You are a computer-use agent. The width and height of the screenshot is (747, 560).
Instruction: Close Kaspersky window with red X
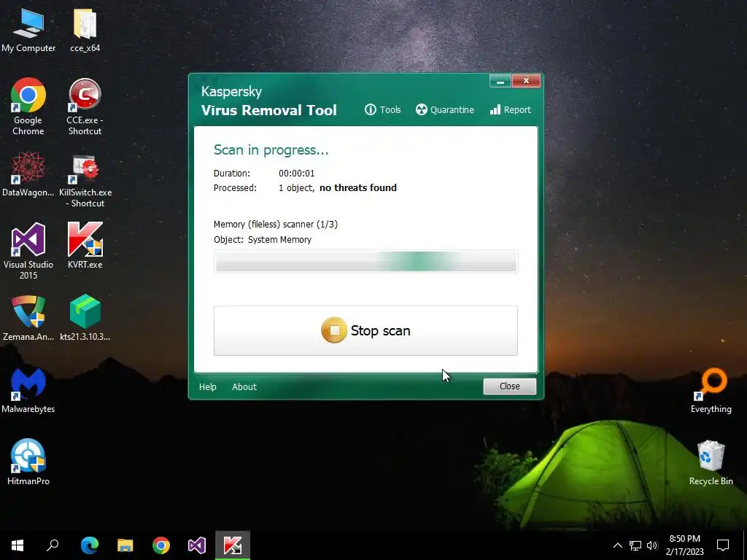coord(526,81)
